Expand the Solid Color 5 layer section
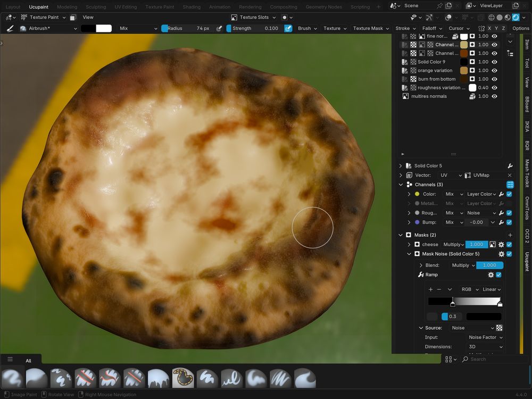The image size is (532, 399). point(401,166)
